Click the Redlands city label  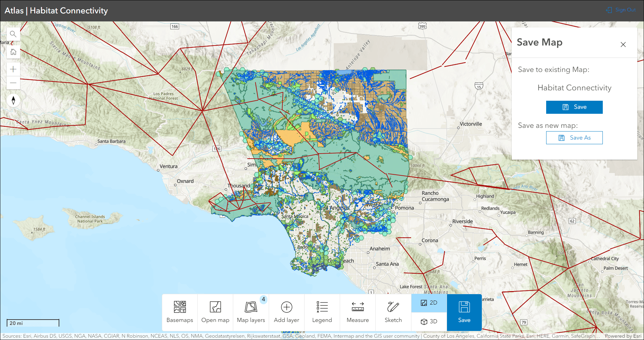[490, 208]
